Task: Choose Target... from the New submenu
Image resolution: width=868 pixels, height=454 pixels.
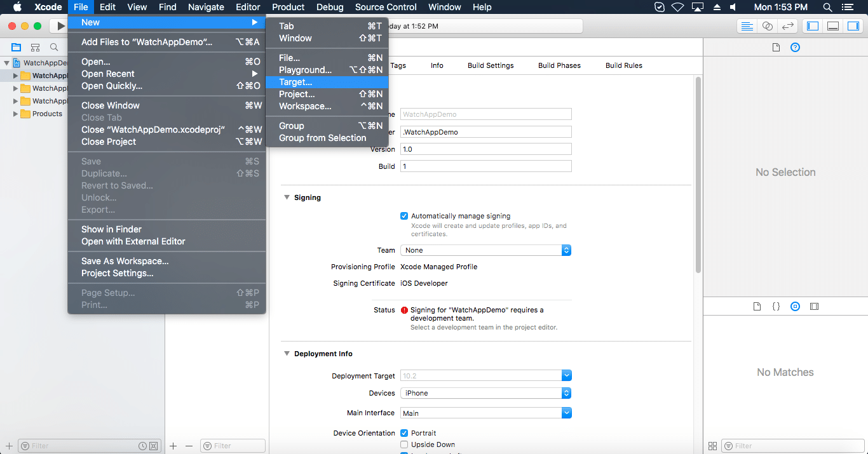Action: click(327, 82)
